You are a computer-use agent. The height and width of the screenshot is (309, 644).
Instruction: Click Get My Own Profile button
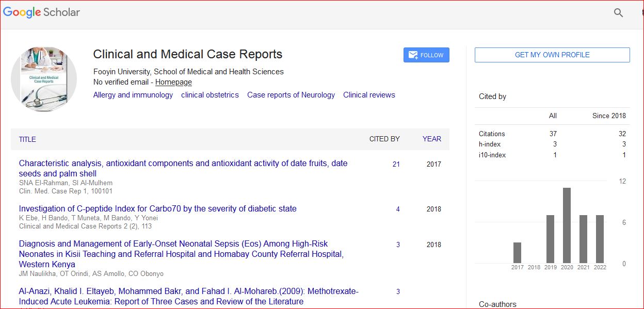552,55
